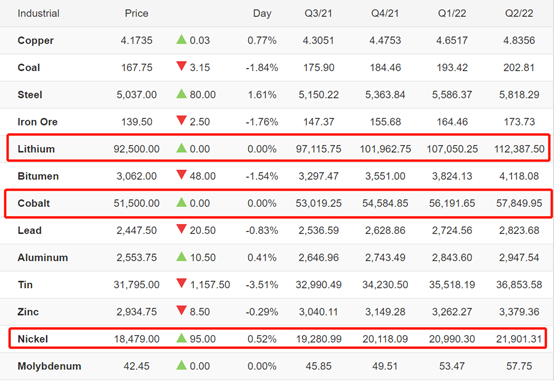Select the Lithium Q2/22 forecast value
Image resolution: width=554 pixels, height=381 pixels.
click(519, 149)
